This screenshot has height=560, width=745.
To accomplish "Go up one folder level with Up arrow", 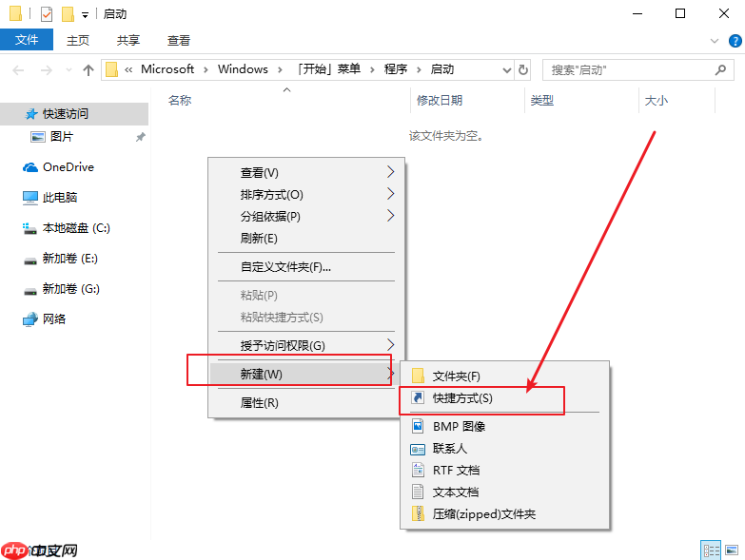I will (88, 70).
